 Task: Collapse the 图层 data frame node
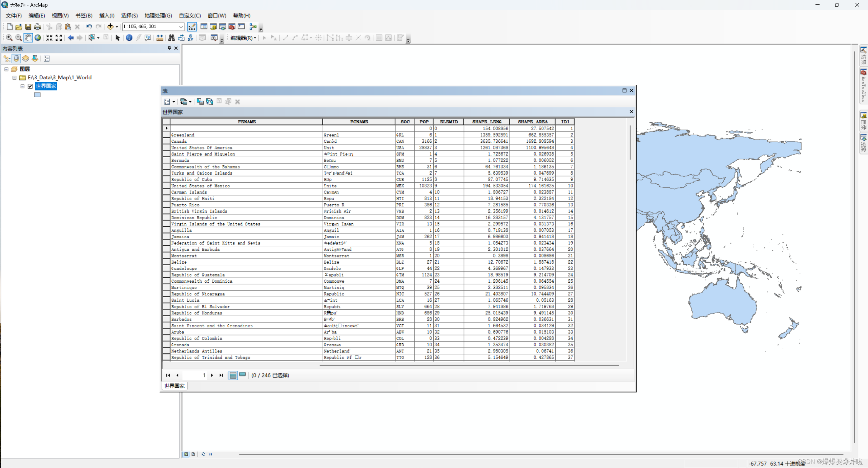6,69
